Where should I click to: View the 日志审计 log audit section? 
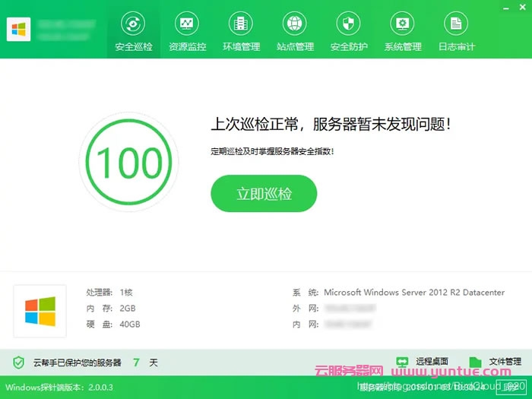click(x=457, y=32)
